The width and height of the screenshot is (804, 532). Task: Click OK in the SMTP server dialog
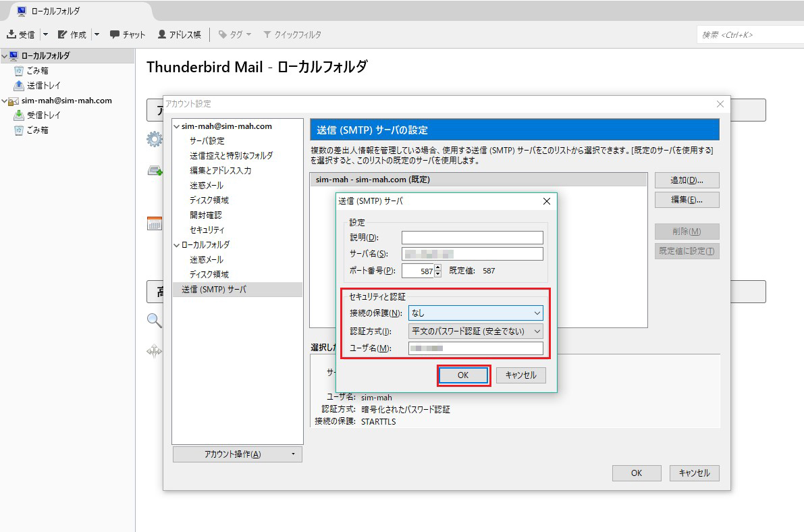point(464,375)
